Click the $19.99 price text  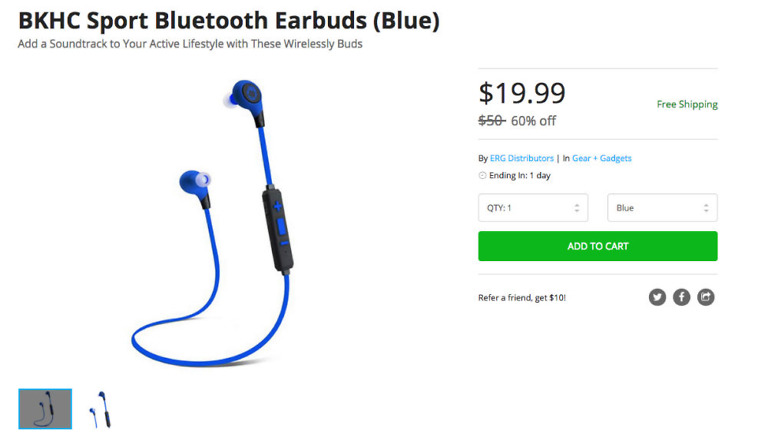pyautogui.click(x=522, y=93)
